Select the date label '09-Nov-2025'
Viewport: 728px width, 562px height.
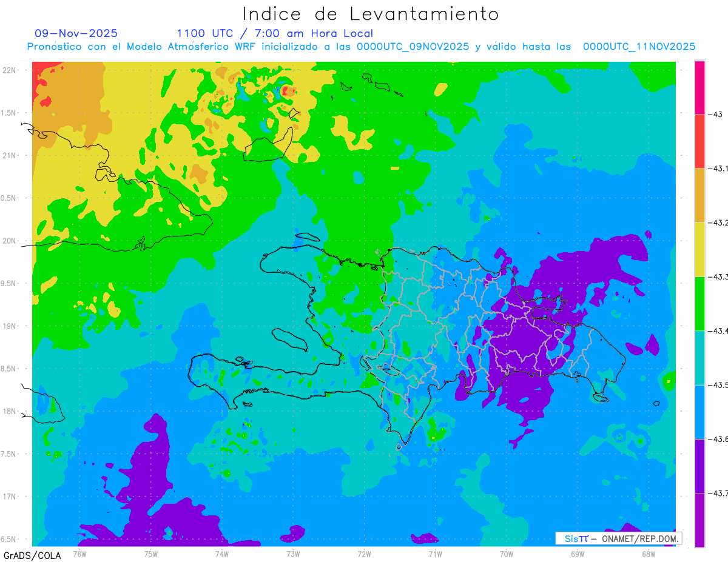coord(76,33)
